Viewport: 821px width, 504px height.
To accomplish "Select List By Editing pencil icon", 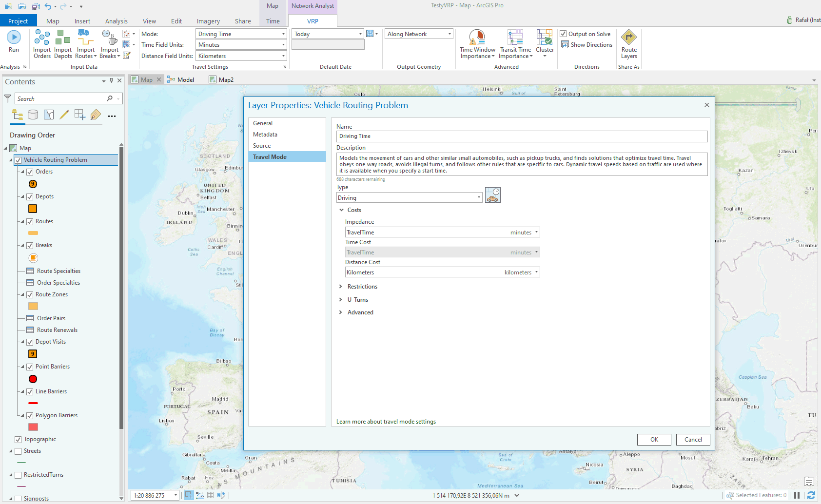I will [64, 115].
